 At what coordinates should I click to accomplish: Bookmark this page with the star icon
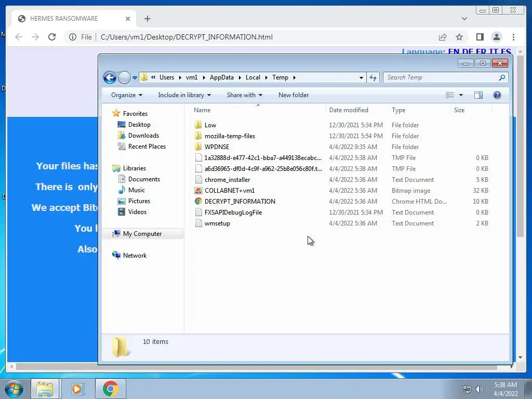[x=459, y=37]
